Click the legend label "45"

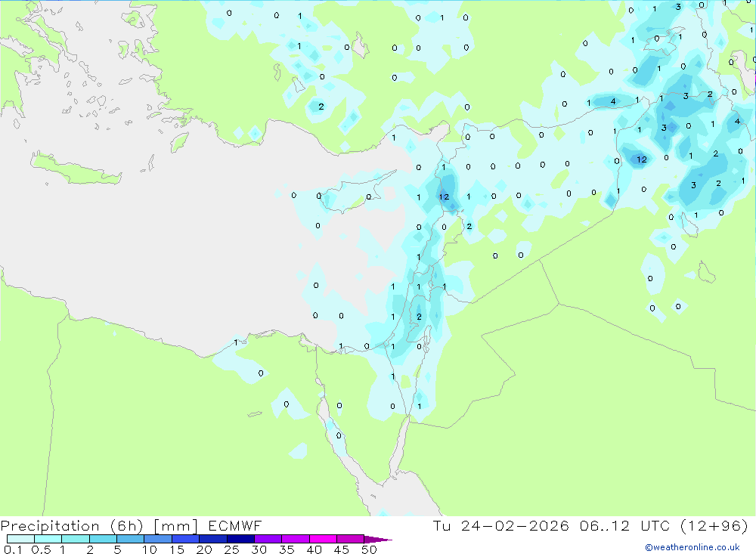[342, 549]
